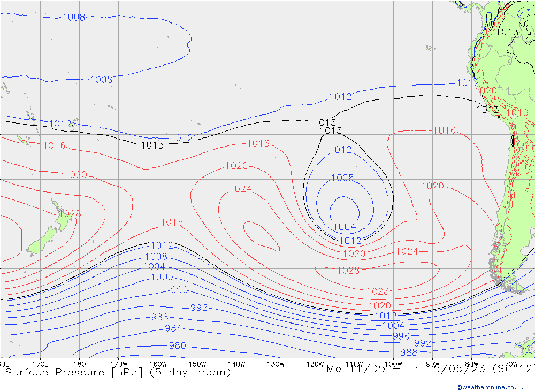Click the black 1013 label over northern South America
This screenshot has height=392, width=535.
507,33
